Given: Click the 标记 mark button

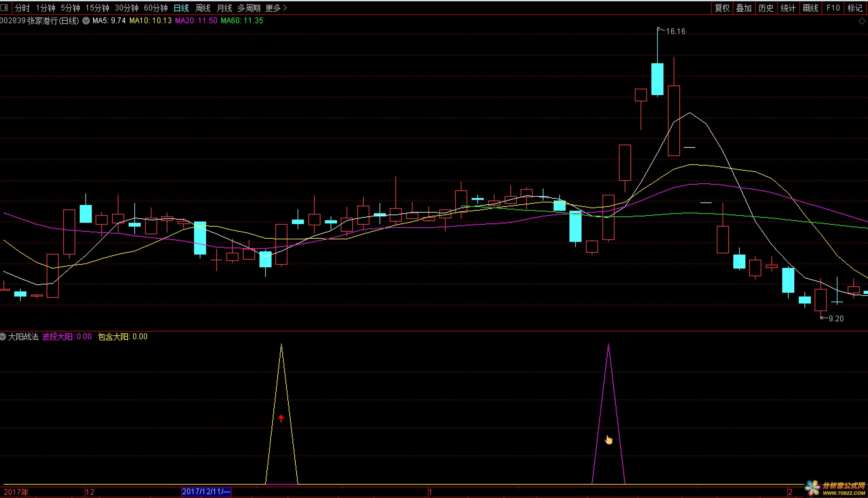Looking at the screenshot, I should [855, 8].
